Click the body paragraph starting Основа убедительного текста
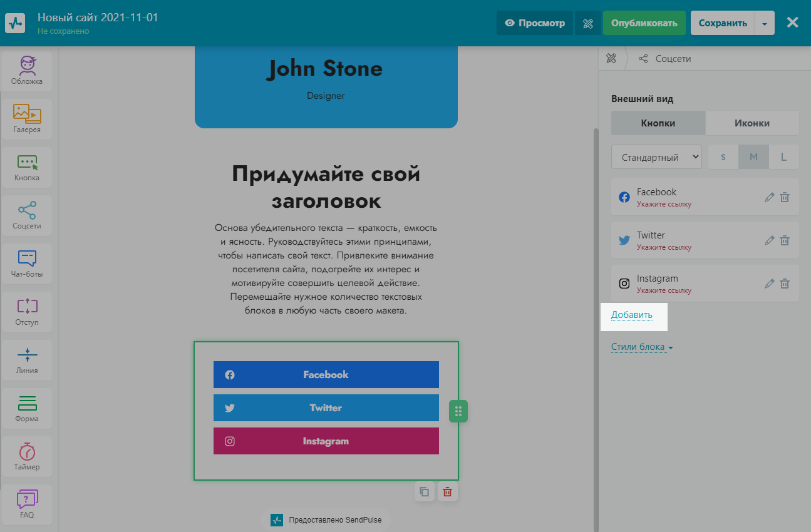This screenshot has width=811, height=532. click(326, 269)
